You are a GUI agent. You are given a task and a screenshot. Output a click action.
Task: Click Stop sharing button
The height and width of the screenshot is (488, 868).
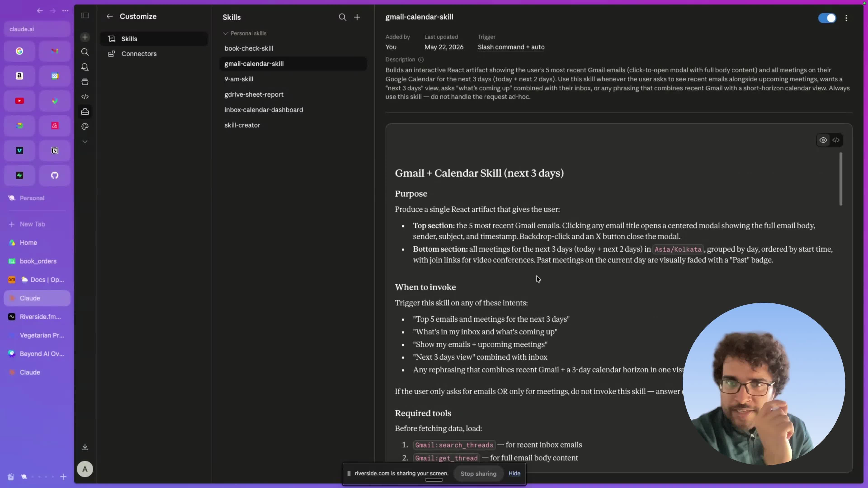coord(478,474)
